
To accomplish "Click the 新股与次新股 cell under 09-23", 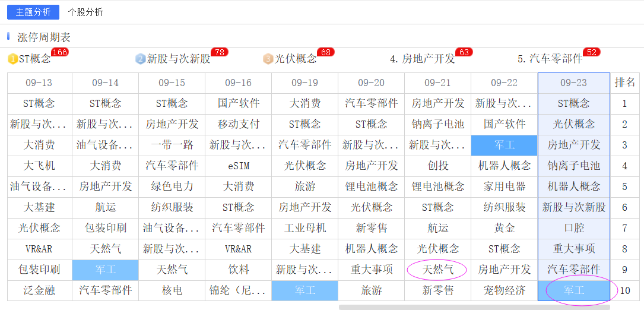I will 574,208.
